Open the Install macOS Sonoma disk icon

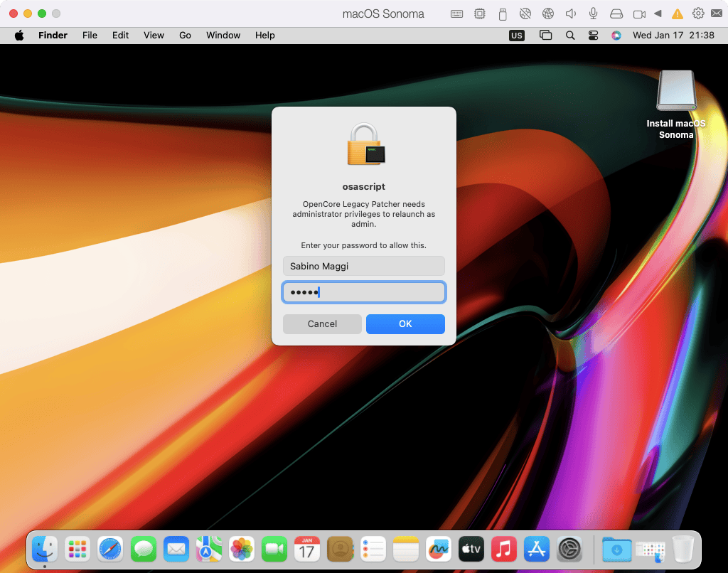[x=675, y=91]
